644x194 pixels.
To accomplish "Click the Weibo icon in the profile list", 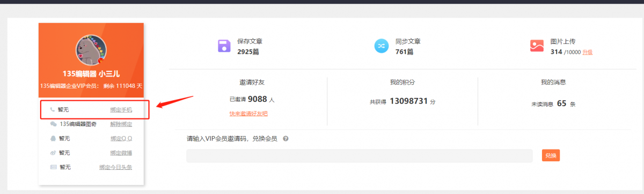I will click(x=53, y=153).
